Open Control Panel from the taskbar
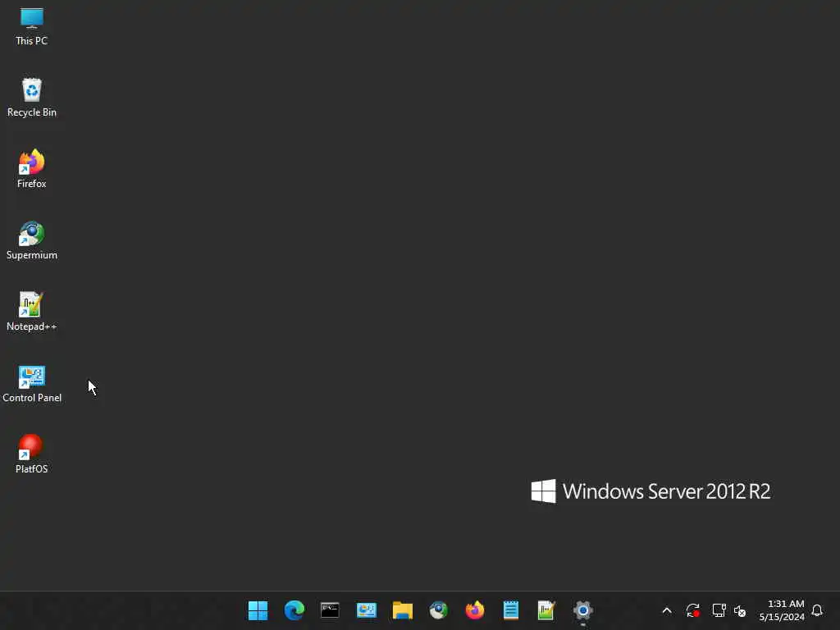The height and width of the screenshot is (630, 840). [x=367, y=610]
